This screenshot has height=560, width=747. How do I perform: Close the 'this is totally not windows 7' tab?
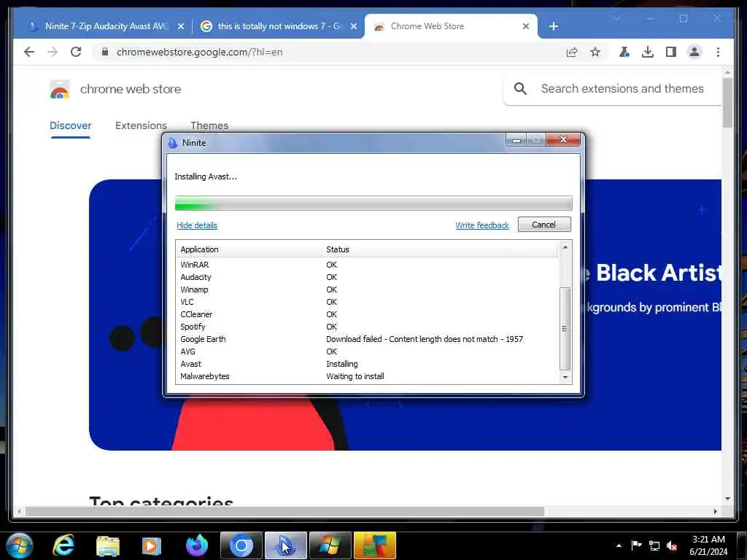[x=354, y=26]
